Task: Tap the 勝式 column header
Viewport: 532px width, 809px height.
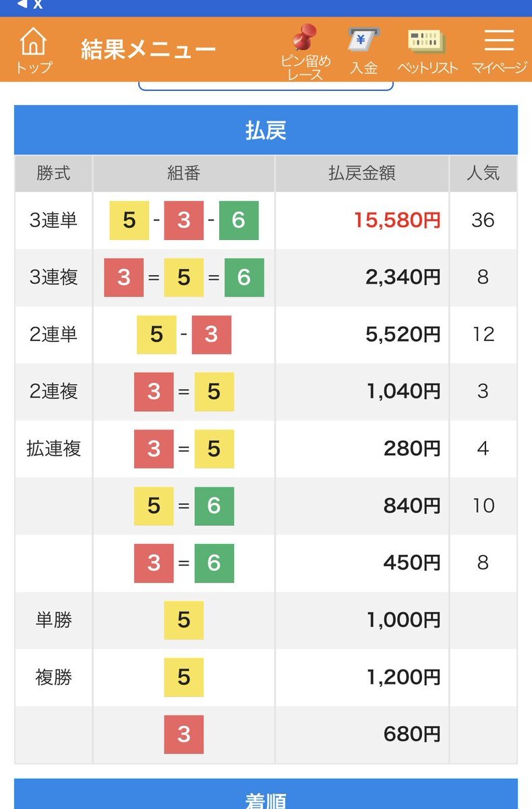Action: pos(53,173)
